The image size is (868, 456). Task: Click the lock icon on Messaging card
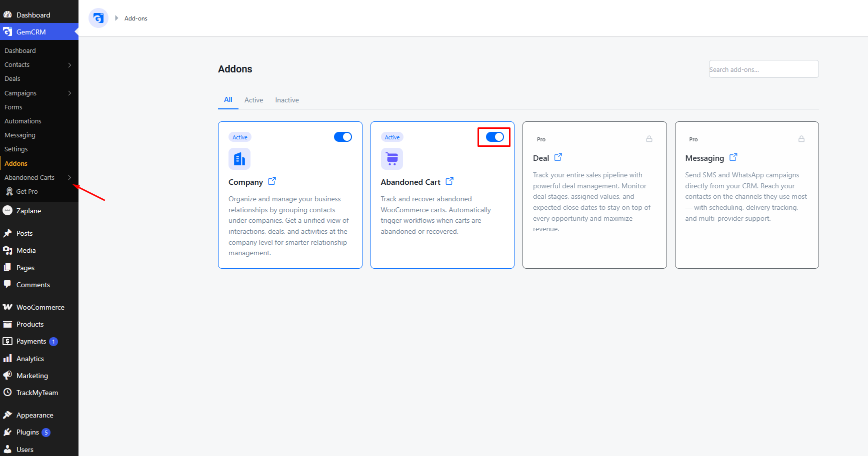click(801, 139)
